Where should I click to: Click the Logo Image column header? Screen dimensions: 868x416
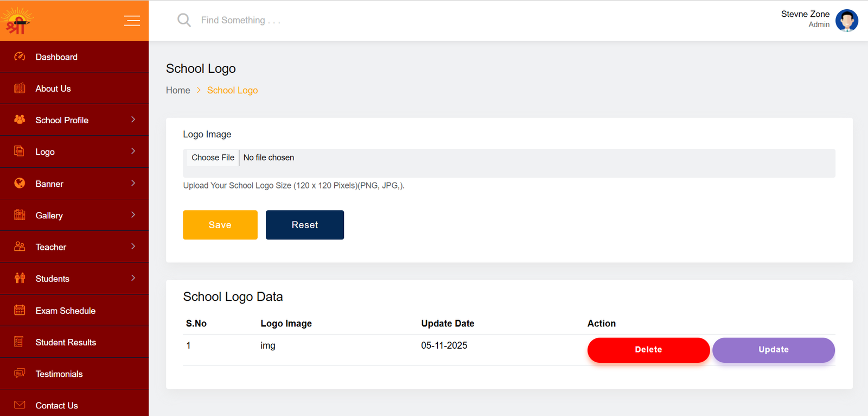tap(286, 323)
